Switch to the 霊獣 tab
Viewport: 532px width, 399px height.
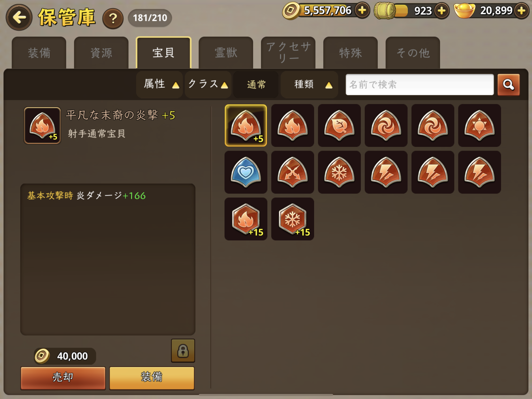(226, 53)
